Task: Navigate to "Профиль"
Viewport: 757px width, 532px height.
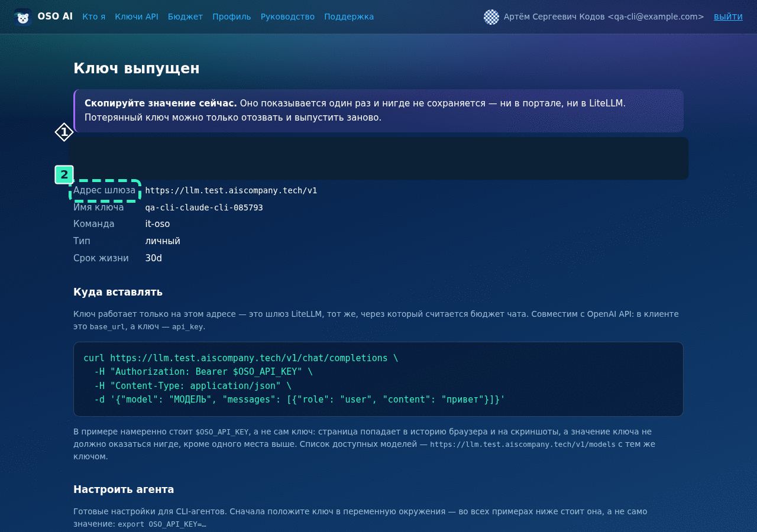Action: click(232, 17)
